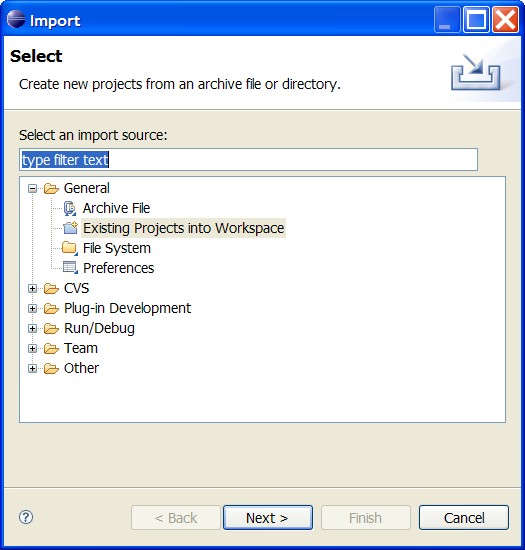Click the Preferences import icon
This screenshot has width=525, height=550.
click(x=70, y=268)
